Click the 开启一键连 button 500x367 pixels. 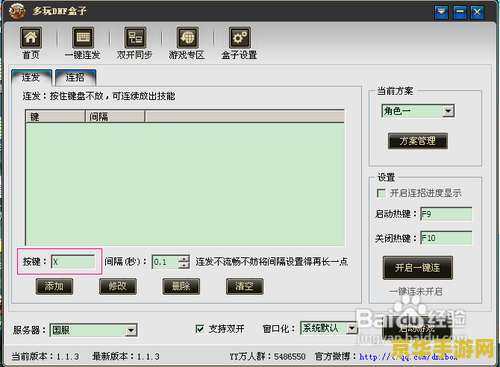coord(418,268)
